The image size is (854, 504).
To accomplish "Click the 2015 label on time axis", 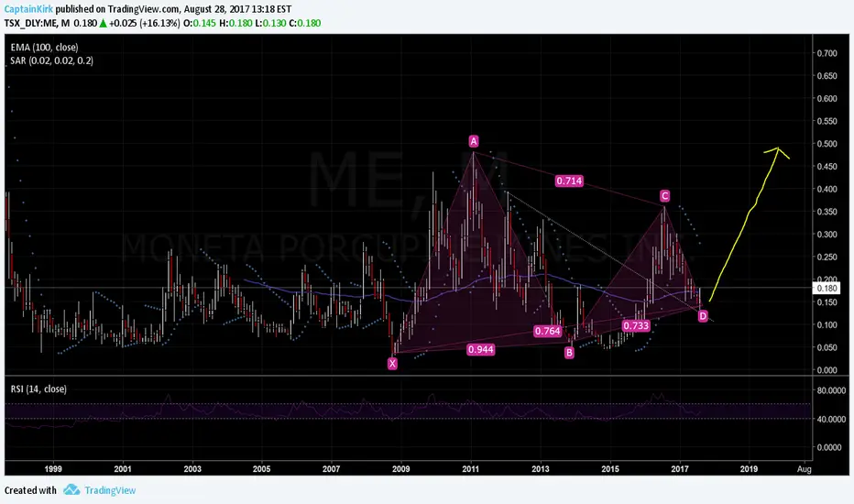I will [610, 468].
